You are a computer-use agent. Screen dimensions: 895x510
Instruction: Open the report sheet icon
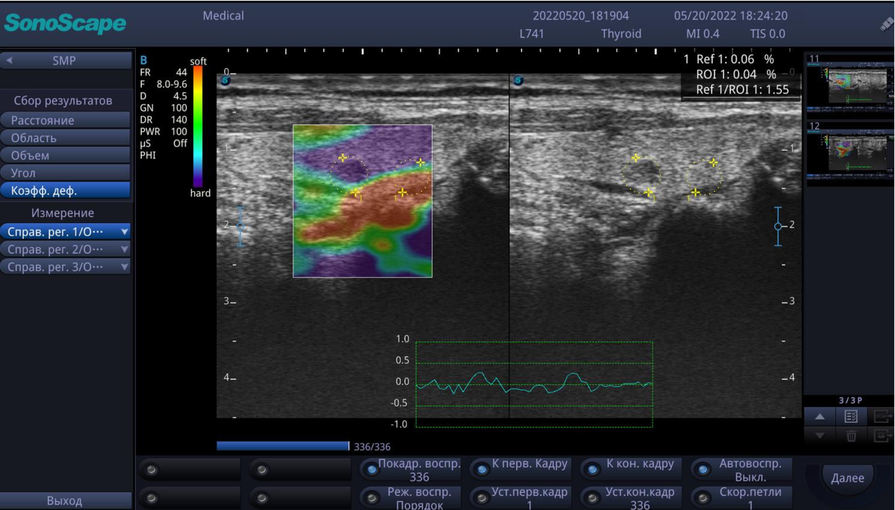click(850, 416)
